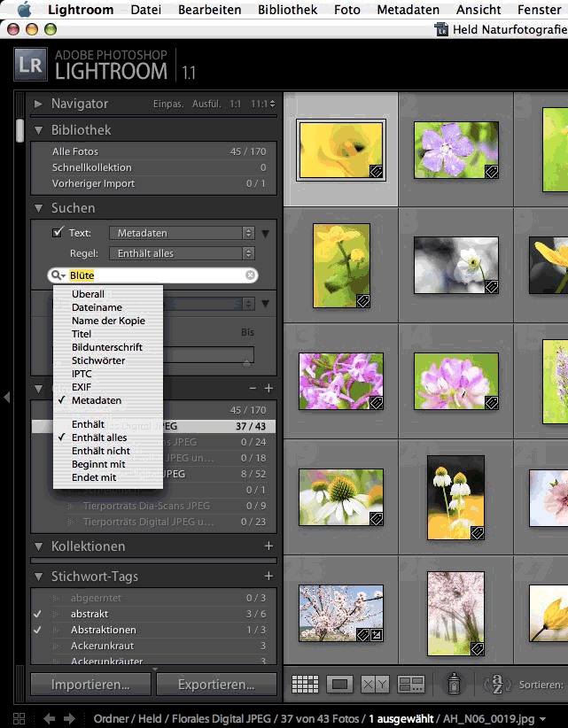Collapse the Kollektionen panel
This screenshot has height=728, width=568.
tap(39, 546)
